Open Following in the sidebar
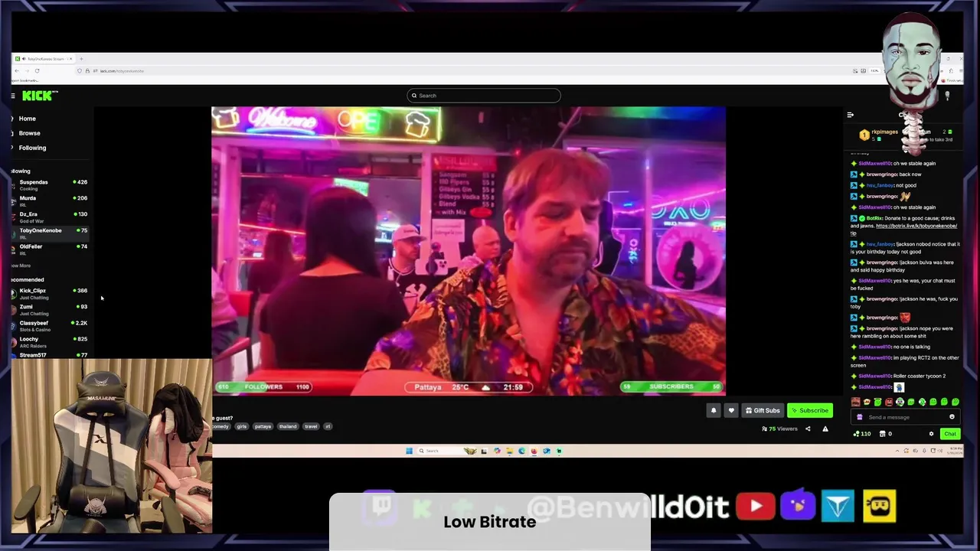 pos(32,148)
